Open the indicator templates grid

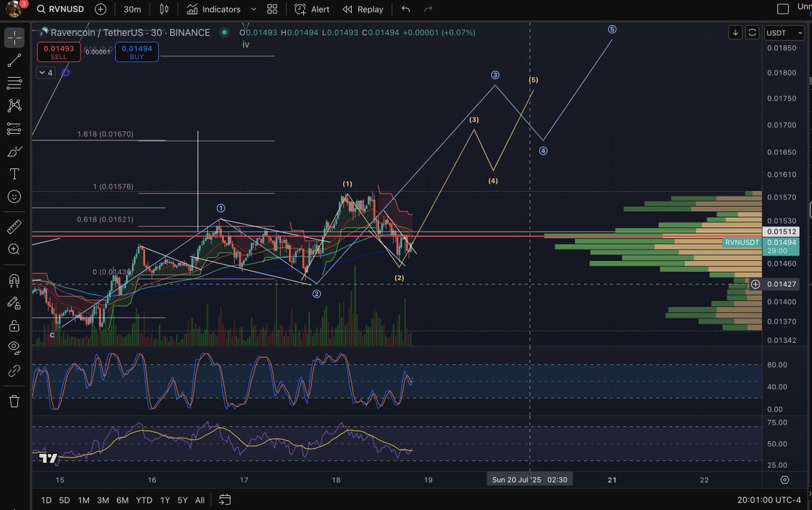(272, 9)
